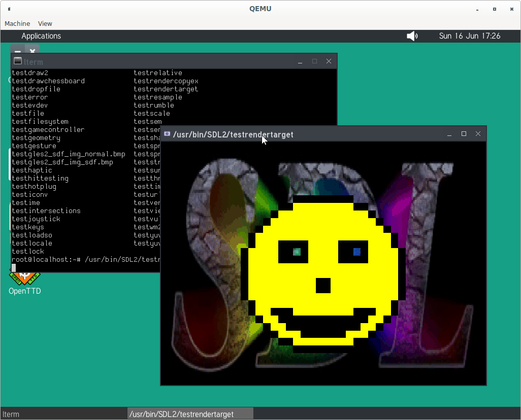Click 'testrendertarget' in the terminal listing
521x420 pixels.
166,89
